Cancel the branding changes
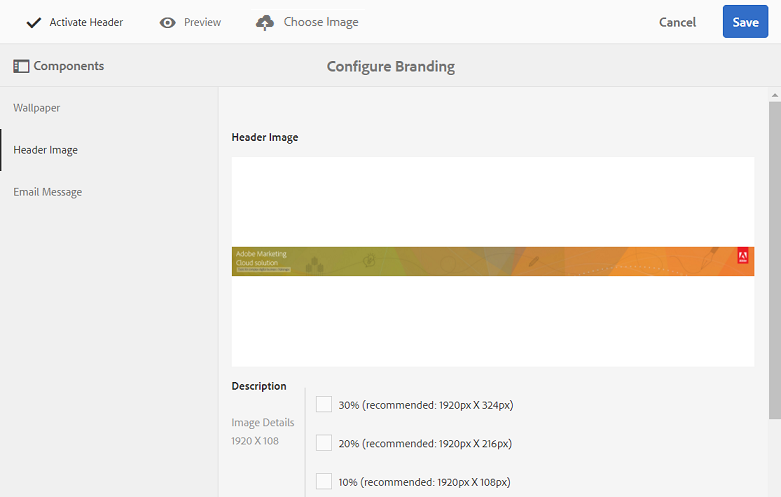 point(677,22)
